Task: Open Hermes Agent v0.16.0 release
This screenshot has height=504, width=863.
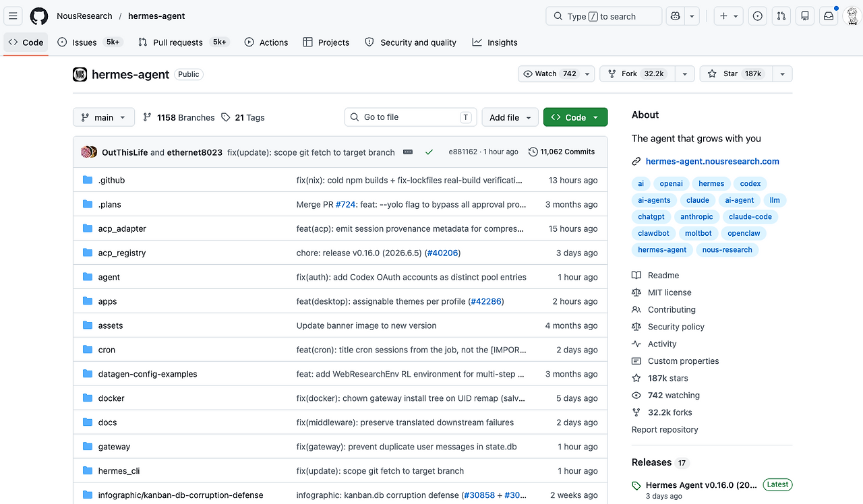Action: [x=702, y=485]
